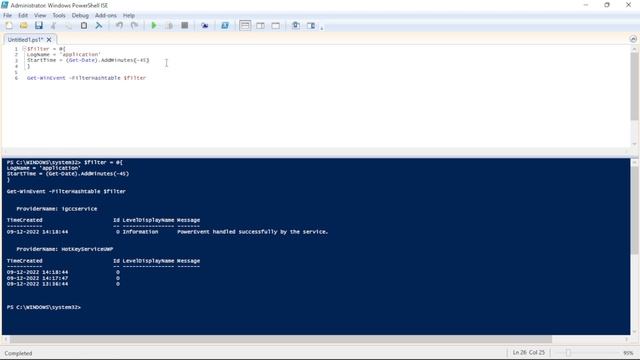Start PowerShell.exe in separate window icon

(x=224, y=25)
